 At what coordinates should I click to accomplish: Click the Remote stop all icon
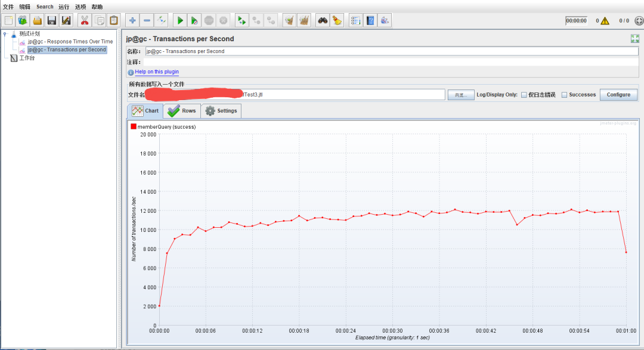click(256, 20)
